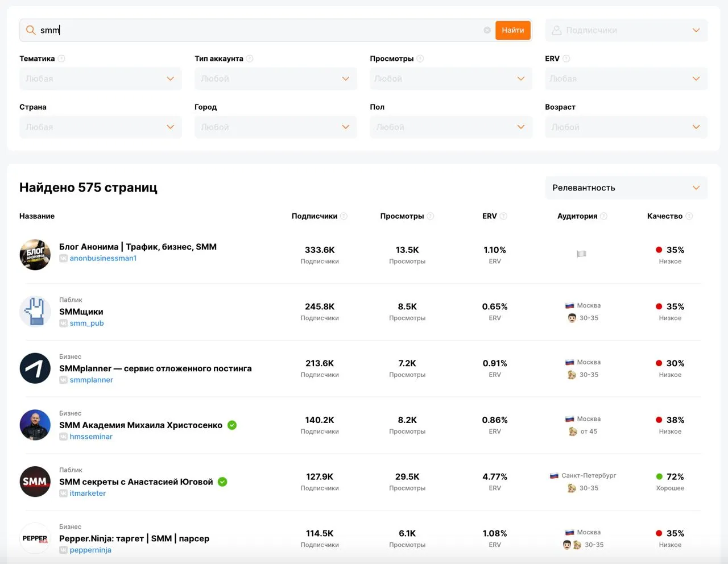The image size is (728, 564).
Task: Click the verified badge of SMM секреты с Анастасией Юговой
Action: tap(222, 482)
